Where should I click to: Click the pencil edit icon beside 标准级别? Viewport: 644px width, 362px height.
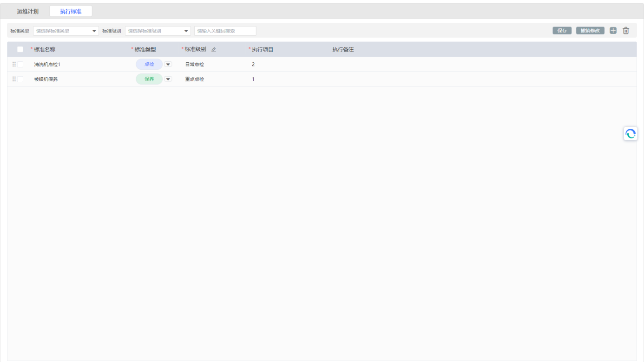[x=214, y=50]
